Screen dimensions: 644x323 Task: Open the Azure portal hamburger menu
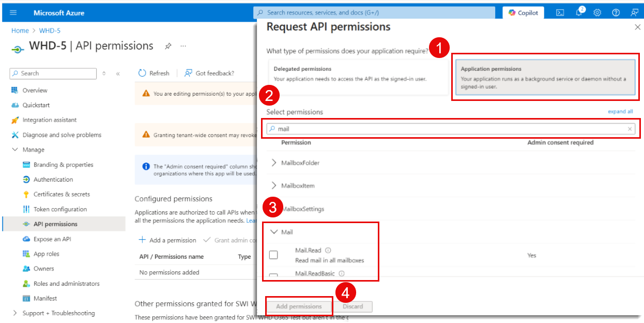tap(13, 12)
